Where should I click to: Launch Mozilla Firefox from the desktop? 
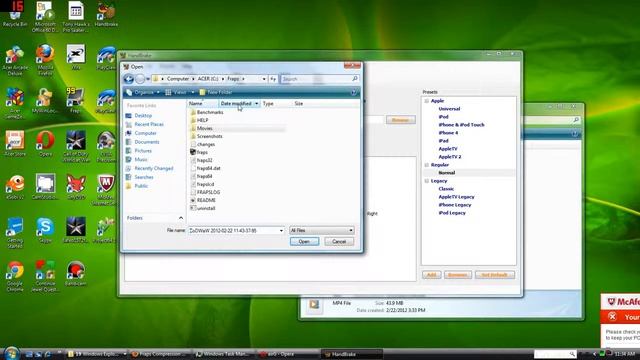45,60
